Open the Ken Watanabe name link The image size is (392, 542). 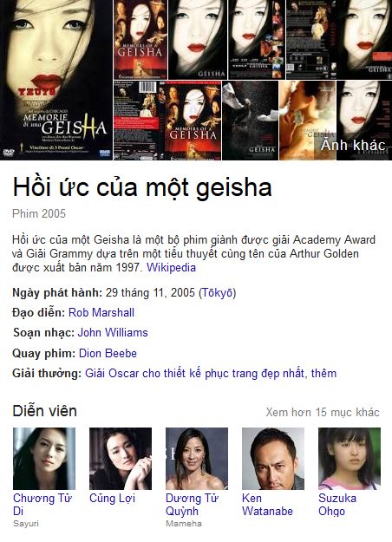(267, 505)
